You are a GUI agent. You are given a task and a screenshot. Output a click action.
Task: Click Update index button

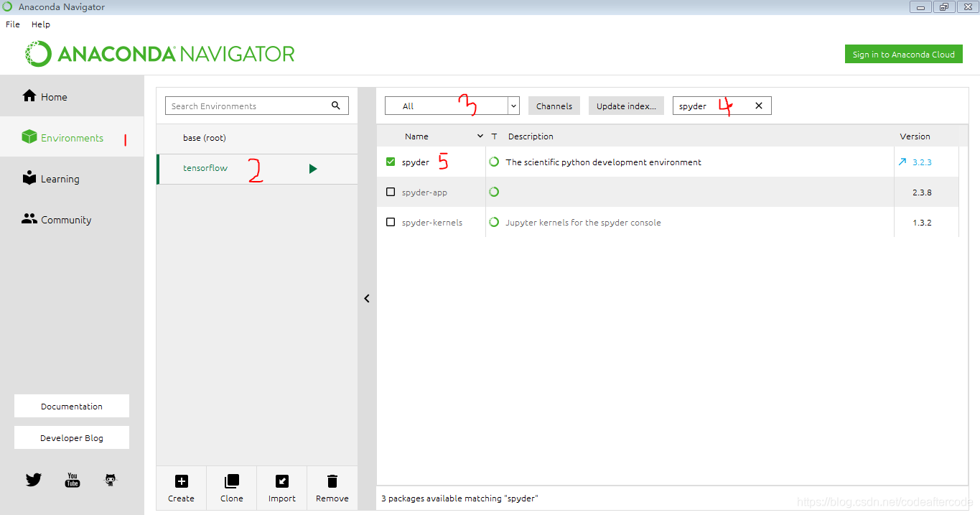[626, 106]
